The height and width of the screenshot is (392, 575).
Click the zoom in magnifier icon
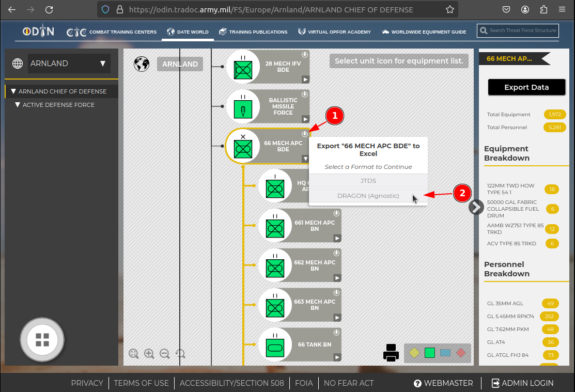pos(149,354)
